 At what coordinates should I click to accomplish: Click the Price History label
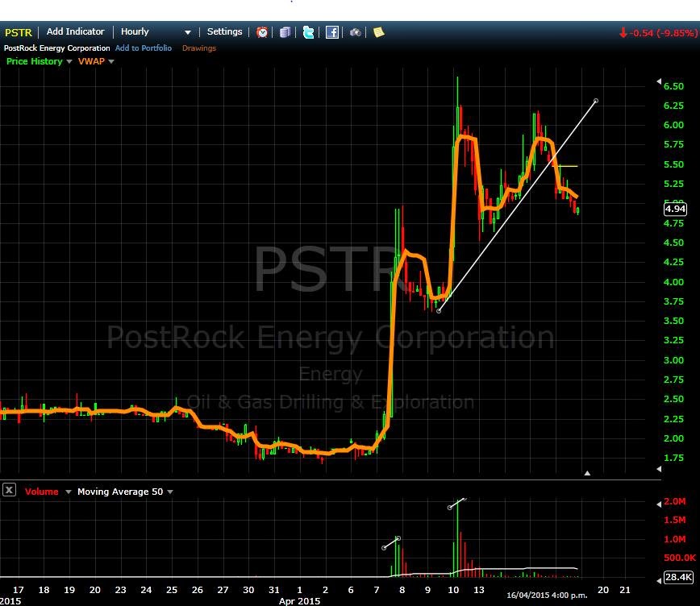pos(35,61)
